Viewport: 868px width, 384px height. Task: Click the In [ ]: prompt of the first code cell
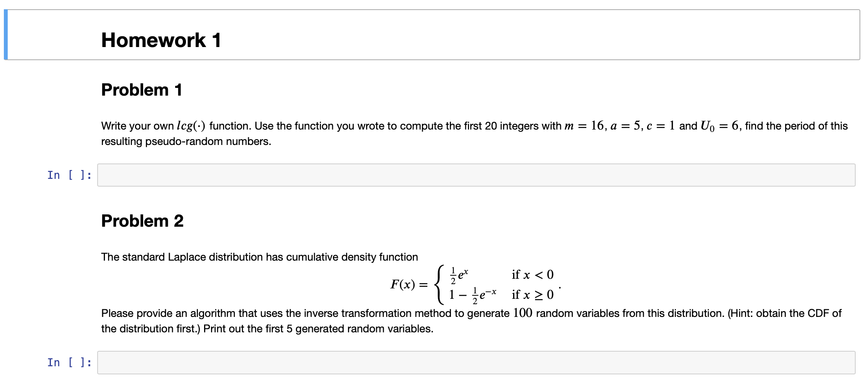[x=69, y=175]
